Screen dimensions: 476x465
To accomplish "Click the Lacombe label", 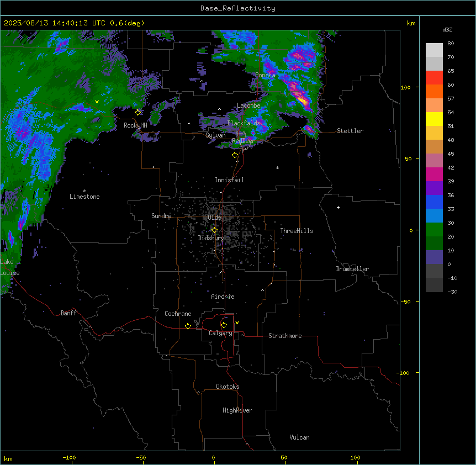I will 248,105.
